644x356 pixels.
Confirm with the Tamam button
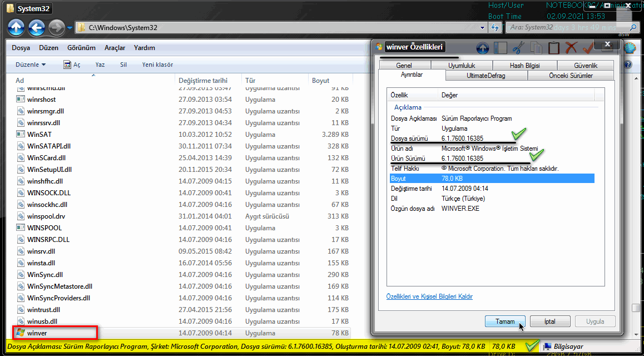505,322
